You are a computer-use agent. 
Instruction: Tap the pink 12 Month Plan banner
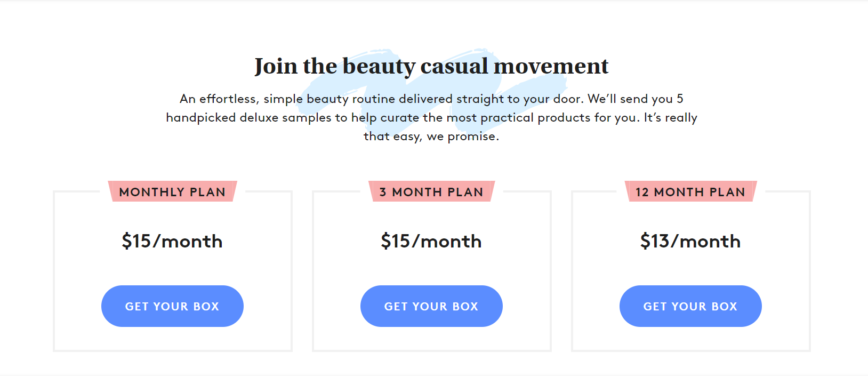click(x=690, y=192)
